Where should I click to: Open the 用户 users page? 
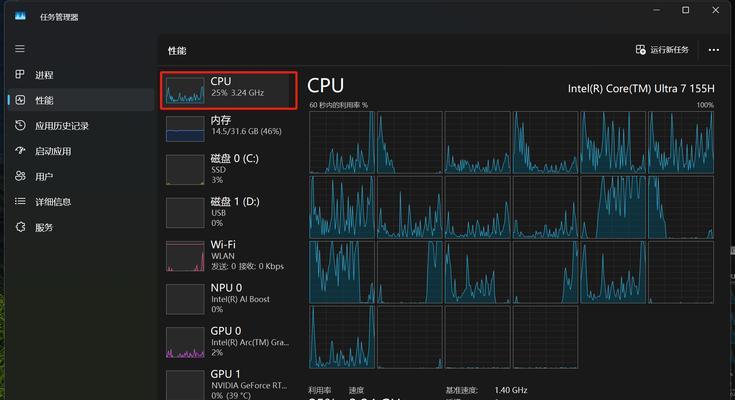[44, 177]
